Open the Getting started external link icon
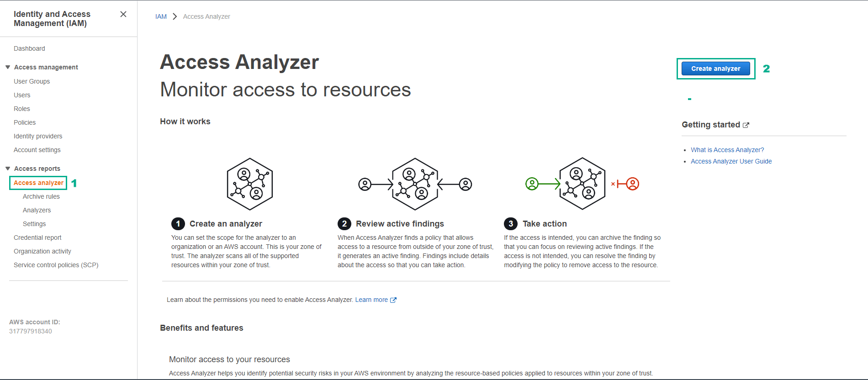 [746, 125]
